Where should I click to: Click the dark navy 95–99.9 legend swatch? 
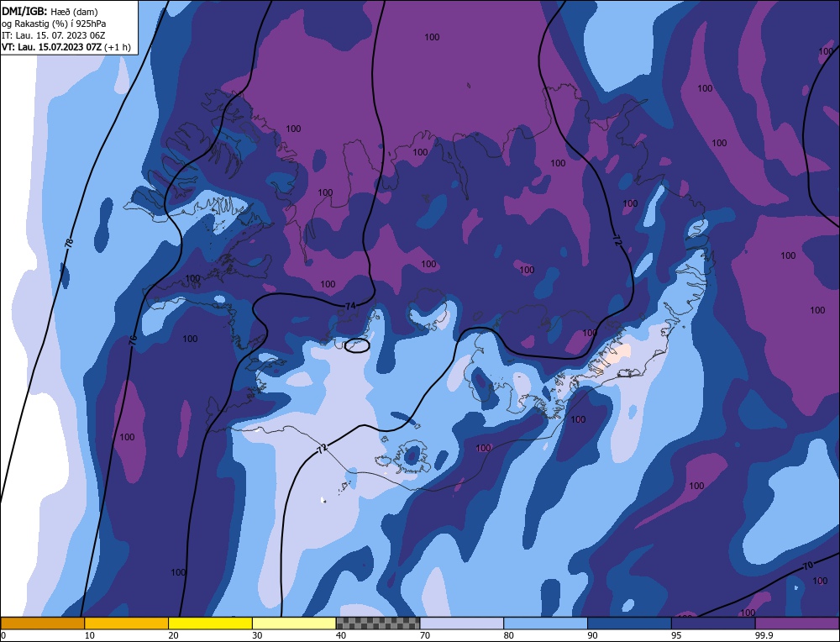pos(713,624)
